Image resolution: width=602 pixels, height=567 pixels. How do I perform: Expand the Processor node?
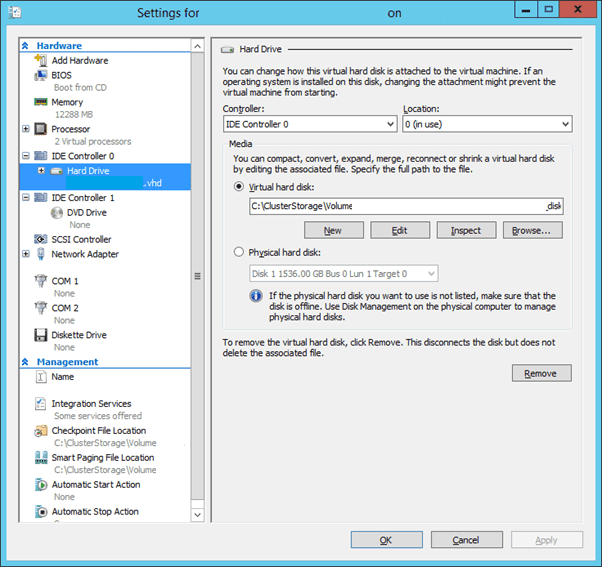26,129
